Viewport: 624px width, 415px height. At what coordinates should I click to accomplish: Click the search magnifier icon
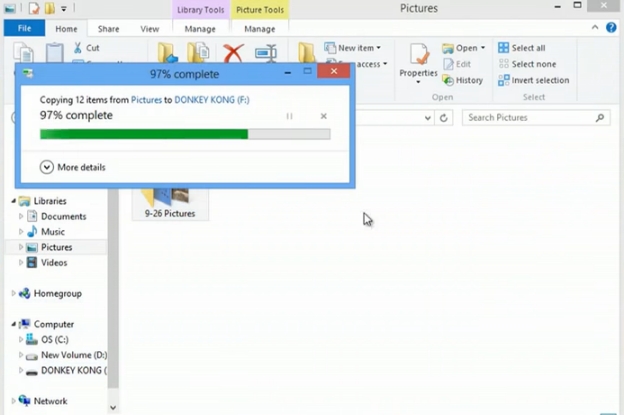pos(600,118)
